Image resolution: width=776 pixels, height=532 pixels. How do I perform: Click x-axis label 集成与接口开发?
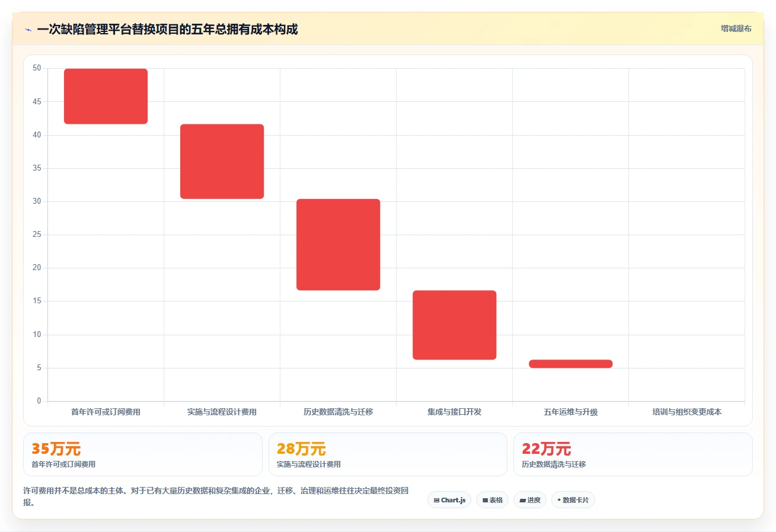454,412
